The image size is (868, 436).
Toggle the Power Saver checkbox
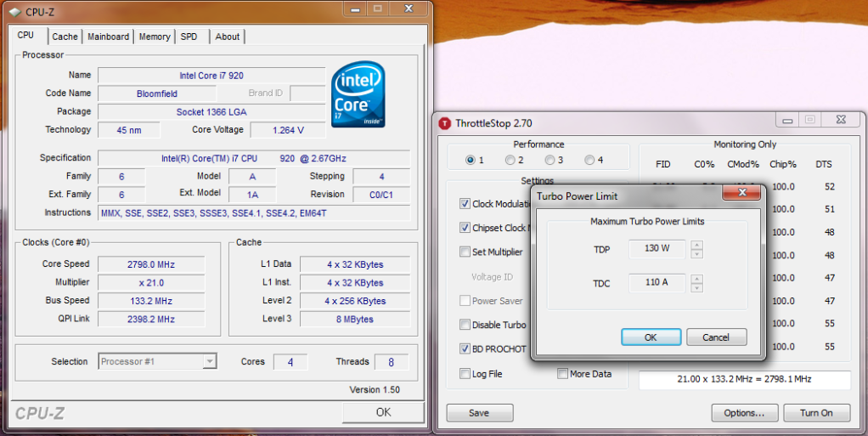[x=465, y=301]
